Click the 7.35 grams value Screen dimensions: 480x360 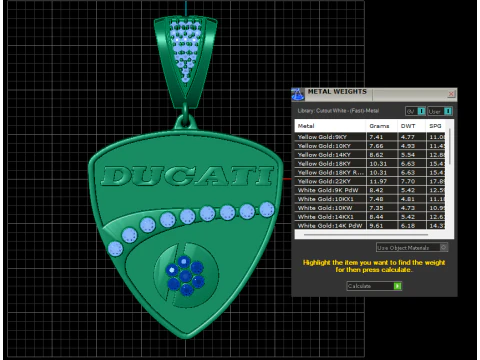click(376, 208)
